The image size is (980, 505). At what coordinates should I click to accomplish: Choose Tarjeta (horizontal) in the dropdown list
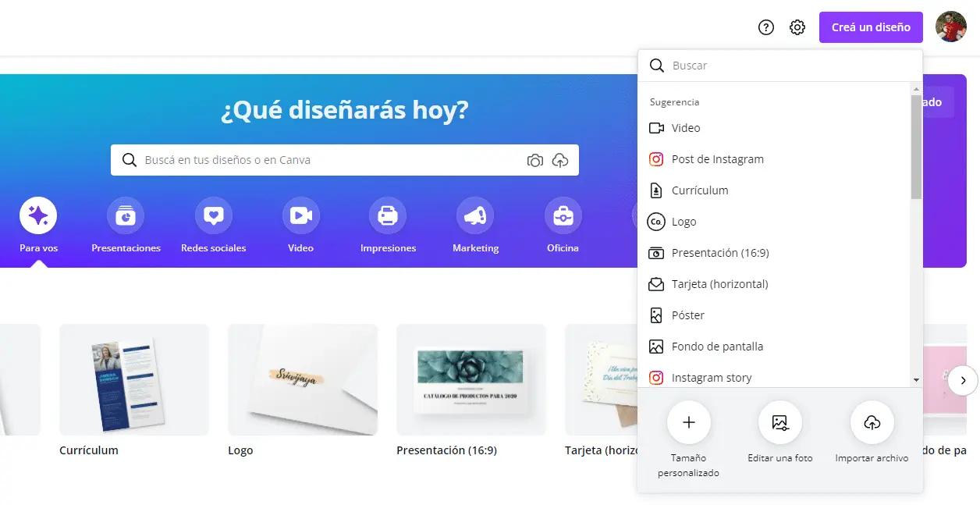click(774, 284)
